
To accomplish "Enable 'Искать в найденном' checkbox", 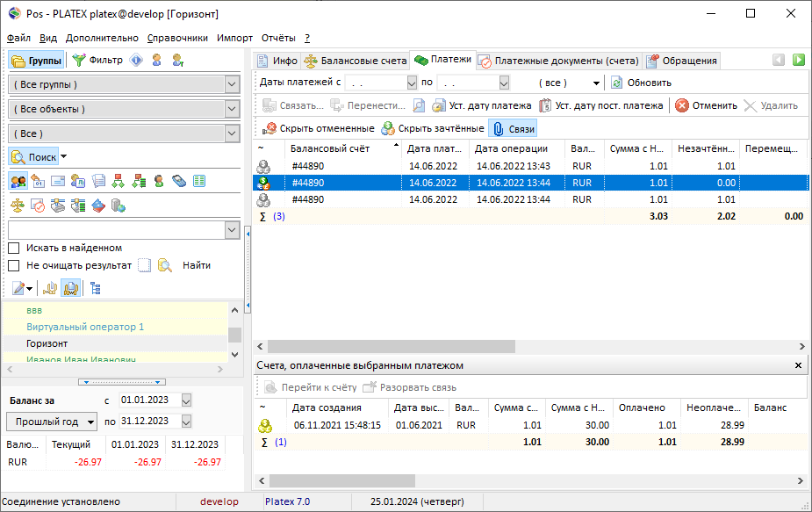I will [x=14, y=248].
